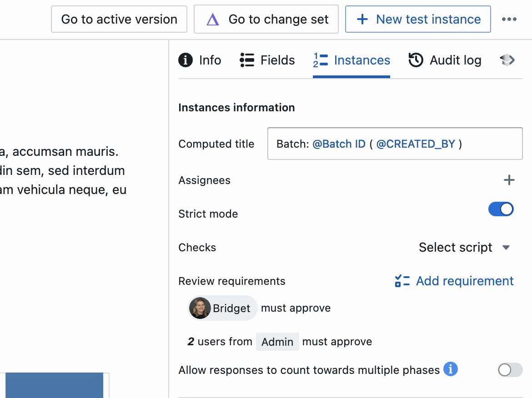The image size is (532, 398).
Task: Click the checklist icon next to Add requirement
Action: pos(402,281)
